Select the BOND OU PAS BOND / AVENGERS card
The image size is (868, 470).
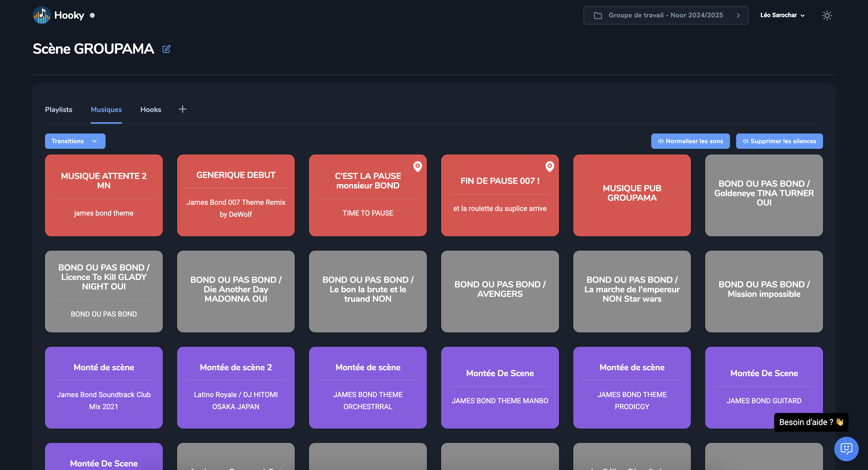(x=499, y=291)
